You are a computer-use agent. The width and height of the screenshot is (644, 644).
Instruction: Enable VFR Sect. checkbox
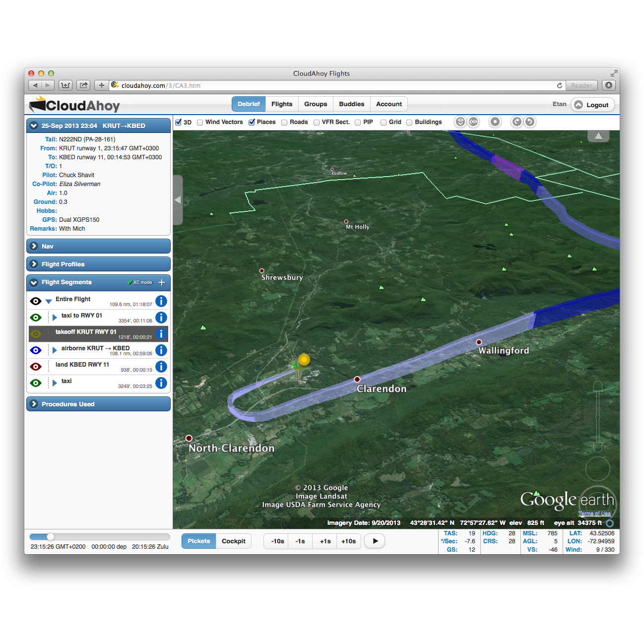pos(317,122)
